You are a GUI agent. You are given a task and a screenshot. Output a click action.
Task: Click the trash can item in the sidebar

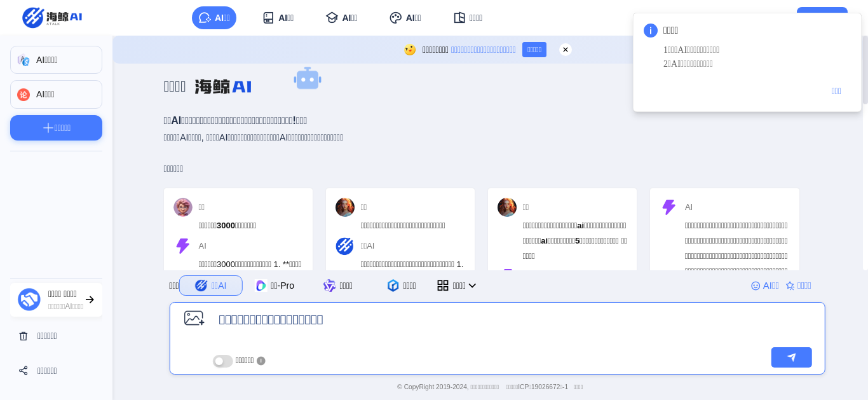[x=56, y=336]
